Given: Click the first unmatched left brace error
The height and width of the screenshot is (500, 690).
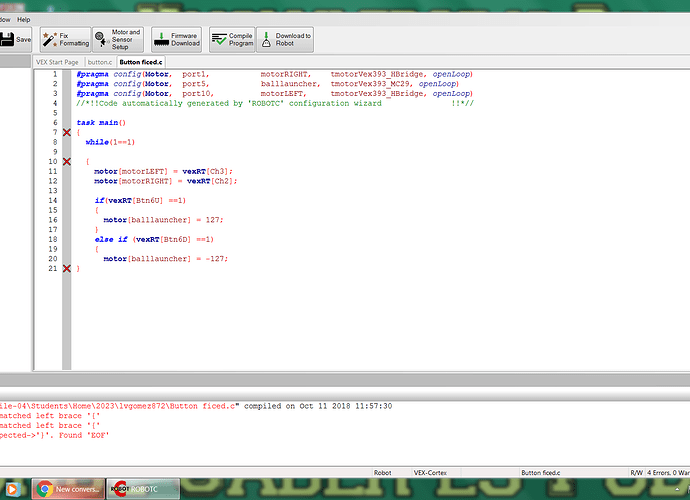Looking at the screenshot, I should click(x=50, y=416).
